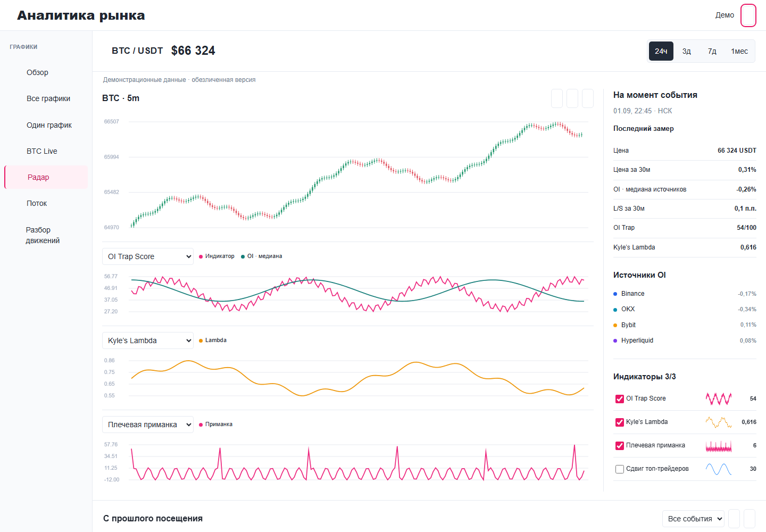Click the $66 324 price in the header
This screenshot has width=766, height=532.
point(193,51)
